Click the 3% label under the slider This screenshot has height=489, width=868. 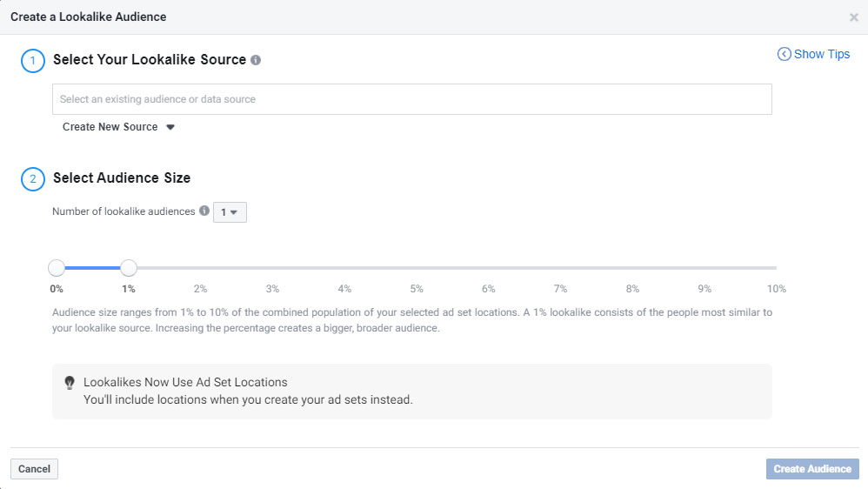point(272,289)
